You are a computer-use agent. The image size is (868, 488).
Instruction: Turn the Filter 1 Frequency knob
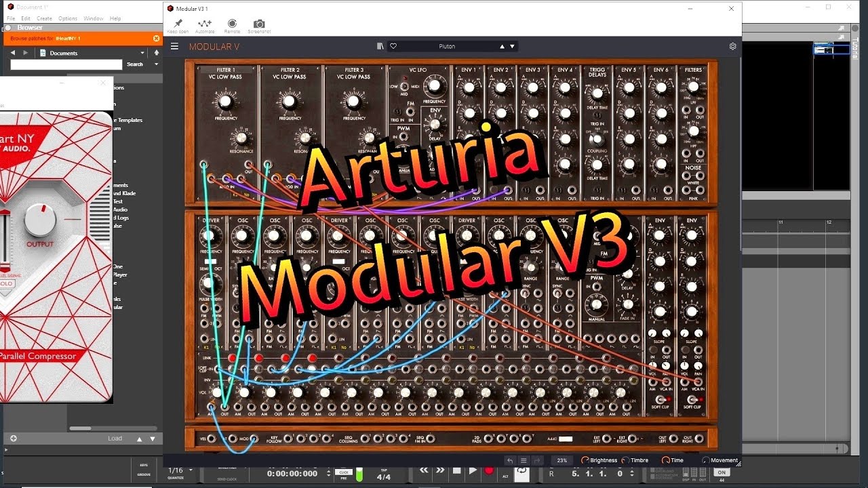[226, 102]
